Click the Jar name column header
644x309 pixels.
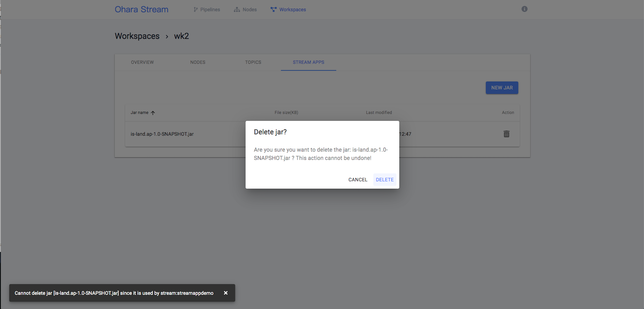point(139,112)
